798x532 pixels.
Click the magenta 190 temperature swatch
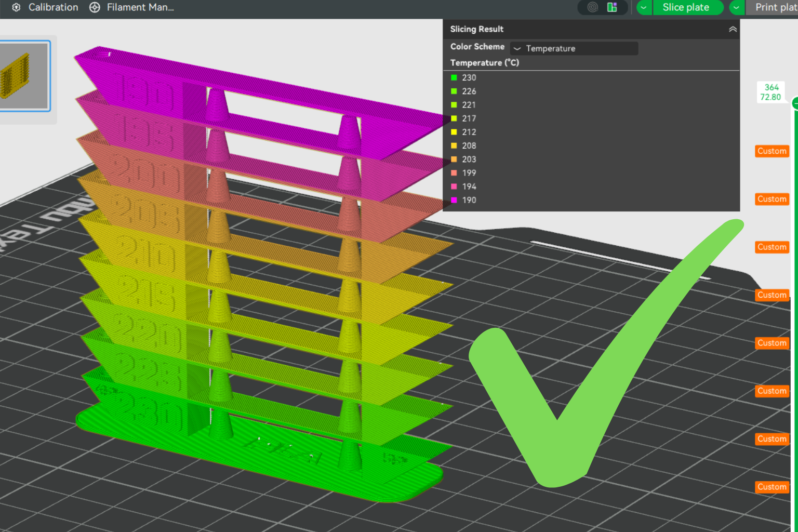pos(454,200)
